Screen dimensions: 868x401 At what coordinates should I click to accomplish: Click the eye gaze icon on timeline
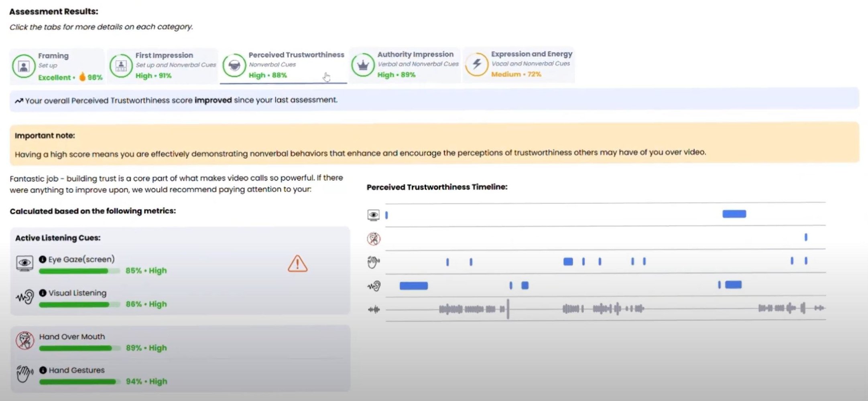[373, 215]
